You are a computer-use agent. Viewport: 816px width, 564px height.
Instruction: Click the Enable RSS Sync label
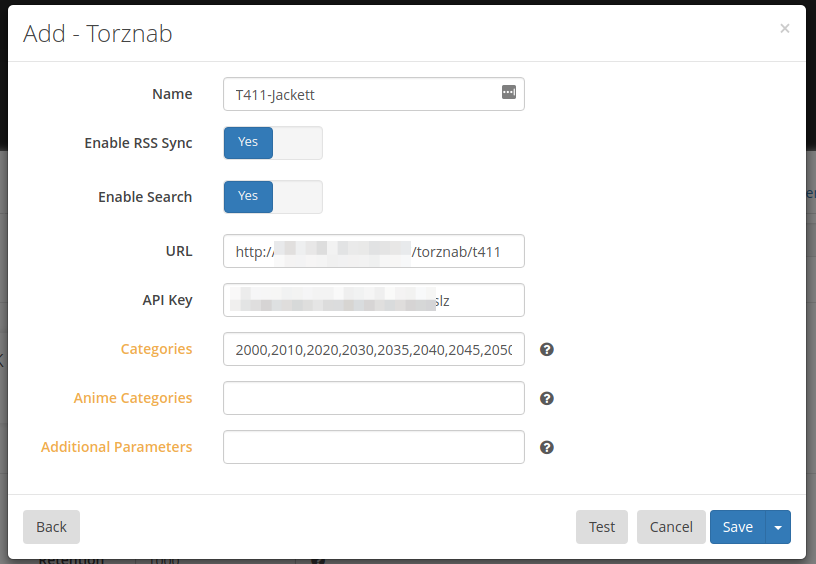tap(138, 143)
